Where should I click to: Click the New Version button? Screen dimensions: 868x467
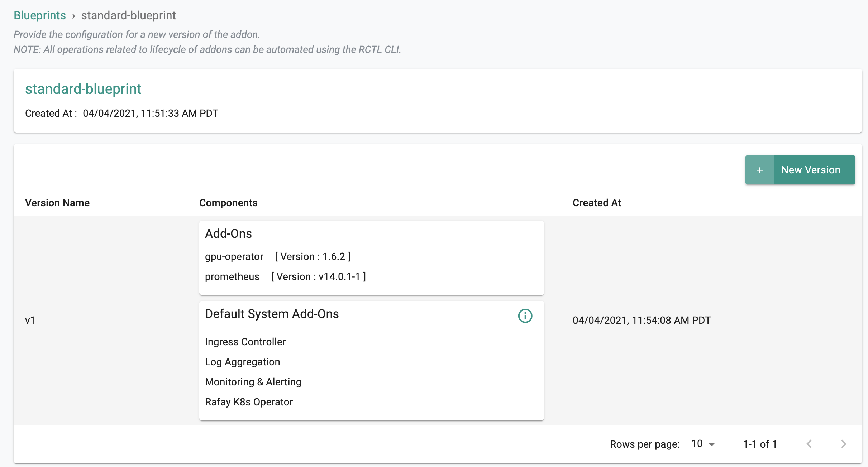pos(800,170)
